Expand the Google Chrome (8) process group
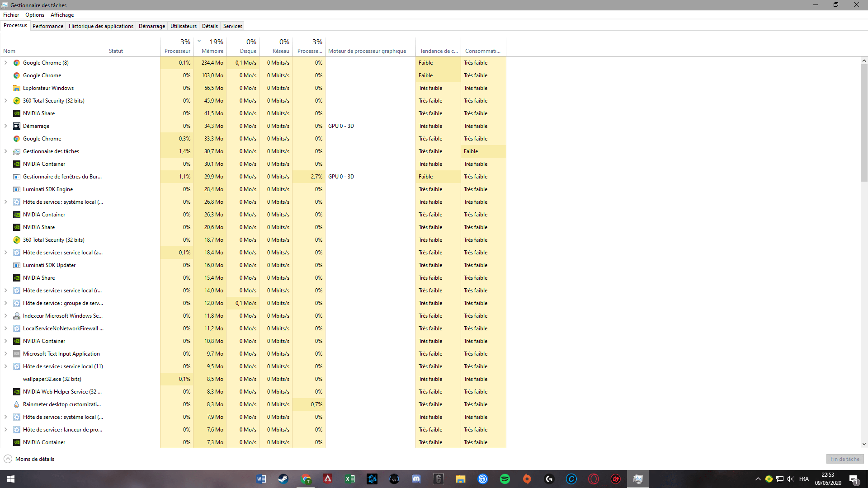 tap(6, 63)
